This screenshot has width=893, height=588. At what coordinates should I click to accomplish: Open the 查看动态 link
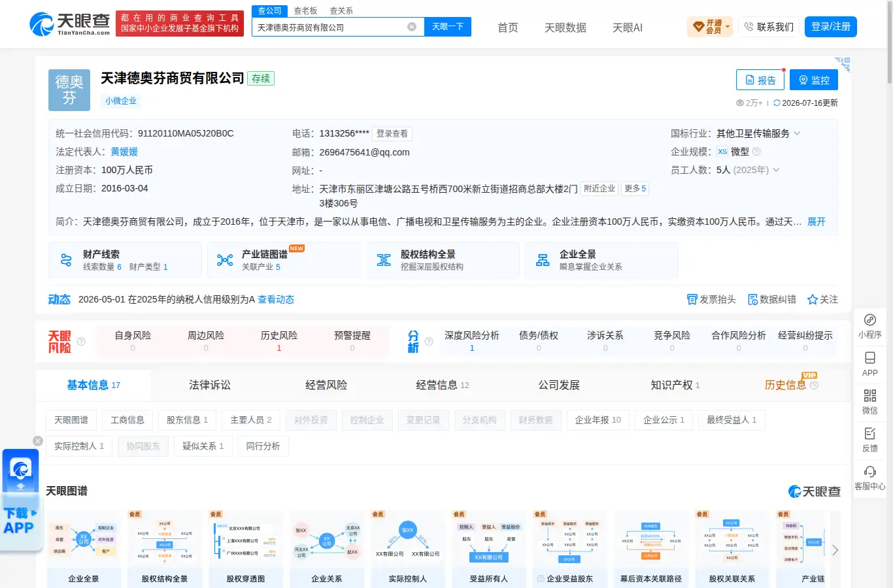click(276, 299)
